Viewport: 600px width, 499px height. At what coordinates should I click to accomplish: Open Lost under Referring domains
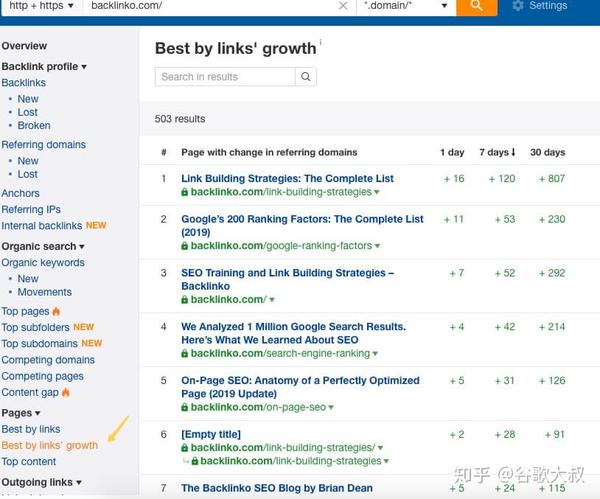tap(28, 174)
